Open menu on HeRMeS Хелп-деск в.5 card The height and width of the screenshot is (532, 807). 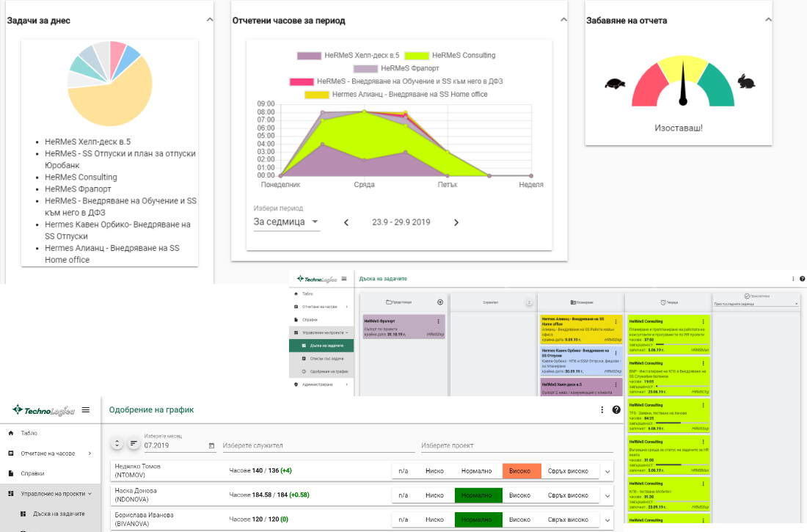(x=616, y=385)
